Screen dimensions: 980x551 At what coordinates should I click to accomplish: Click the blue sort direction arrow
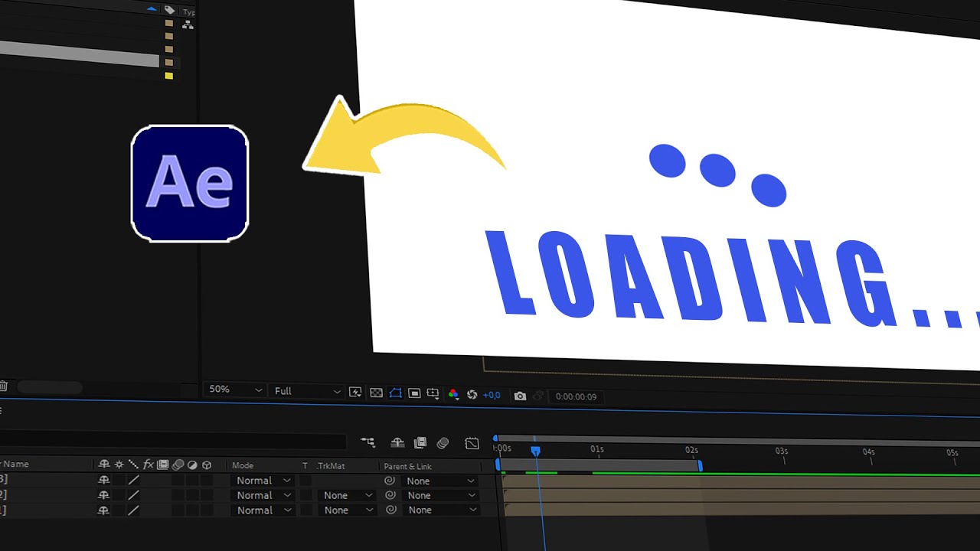pyautogui.click(x=152, y=9)
